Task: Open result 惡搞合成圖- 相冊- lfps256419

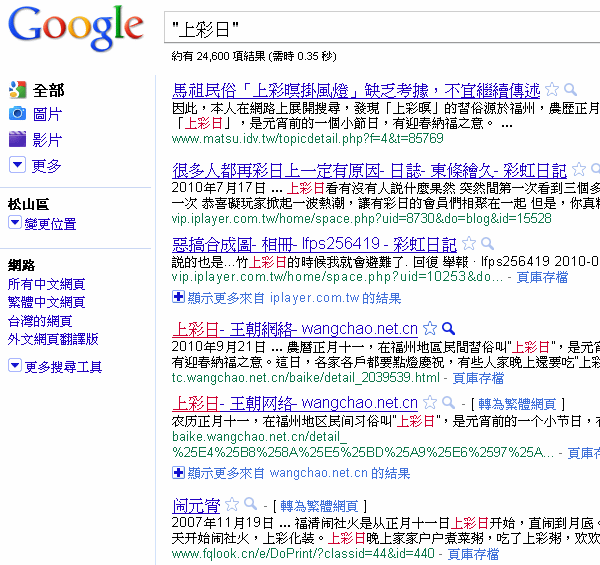Action: tap(314, 244)
